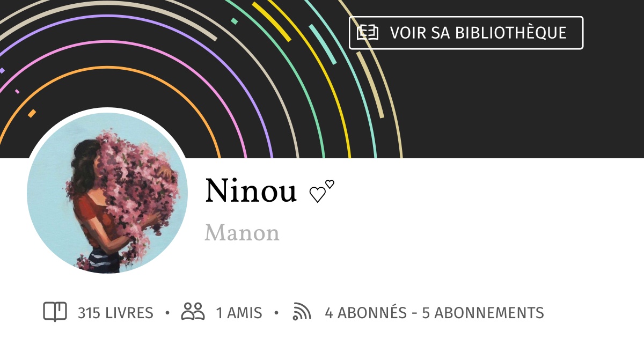This screenshot has width=644, height=338.
Task: Click the friends people icon
Action: coord(193,312)
